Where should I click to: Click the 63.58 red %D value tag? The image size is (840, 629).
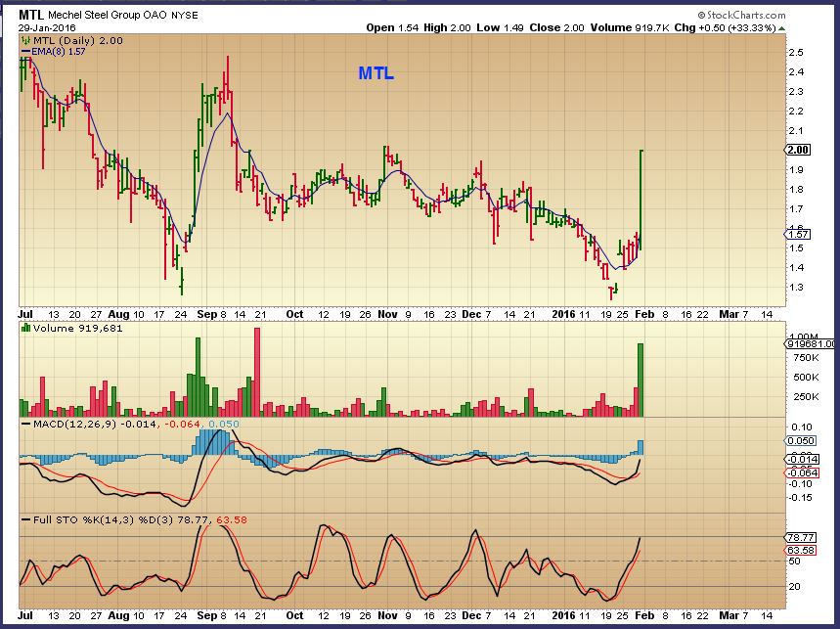(799, 550)
